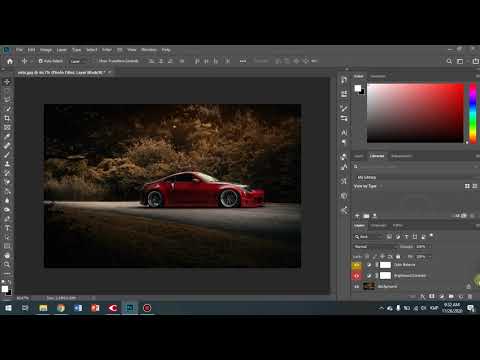Switch Libraries panel to list view
The width and height of the screenshot is (480, 360).
click(475, 186)
